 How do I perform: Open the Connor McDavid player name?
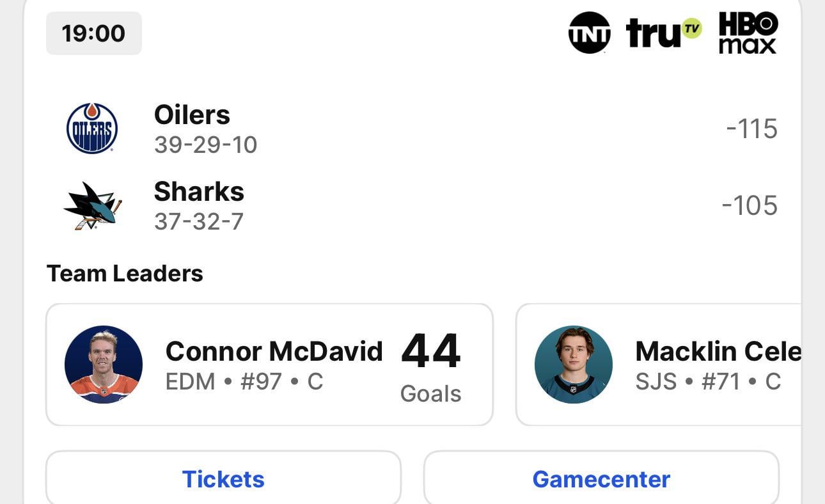[274, 351]
